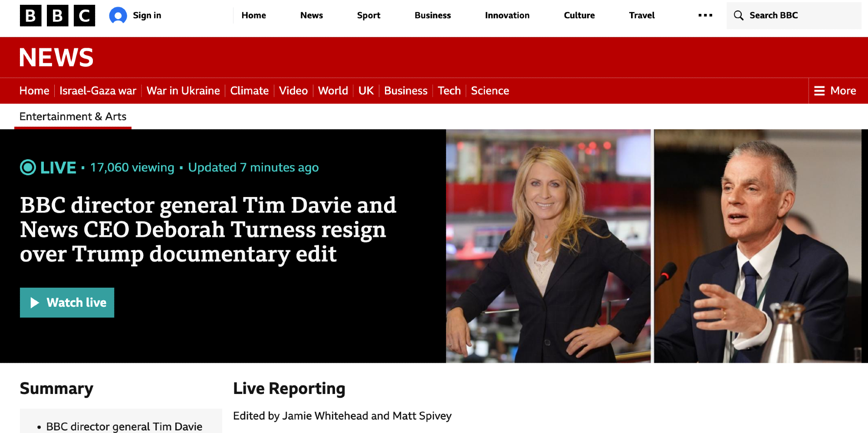Open the three-dot more menu icon
The width and height of the screenshot is (868, 433).
pyautogui.click(x=705, y=16)
